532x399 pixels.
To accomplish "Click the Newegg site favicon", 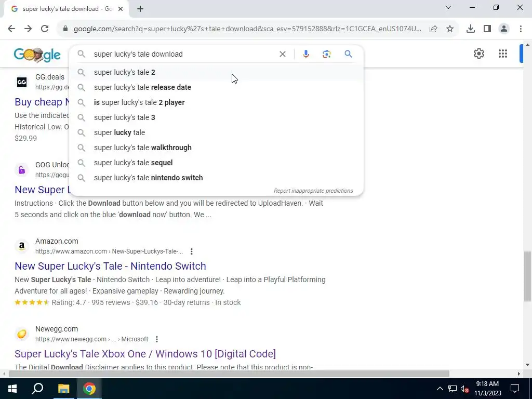I will click(22, 334).
